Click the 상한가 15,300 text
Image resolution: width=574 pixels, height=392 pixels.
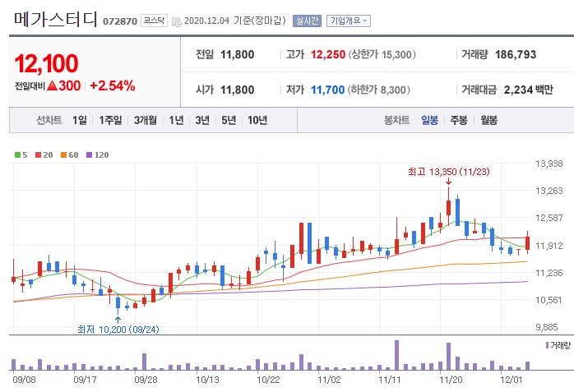(x=382, y=54)
